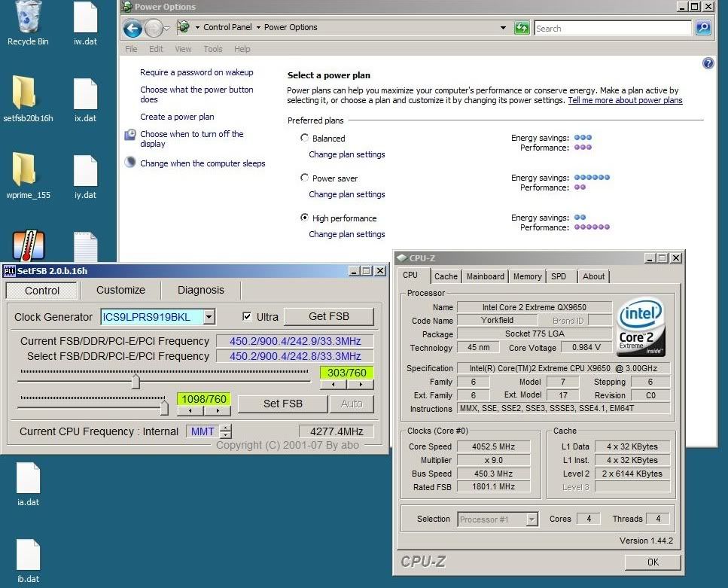Click the upper FSB frequency slider thumb

[136, 382]
